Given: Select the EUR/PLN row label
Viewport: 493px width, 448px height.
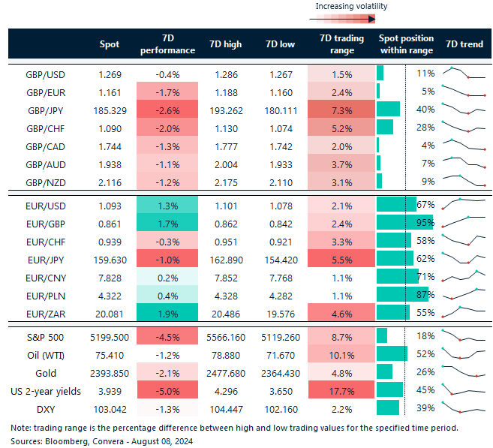Looking at the screenshot, I should (46, 296).
